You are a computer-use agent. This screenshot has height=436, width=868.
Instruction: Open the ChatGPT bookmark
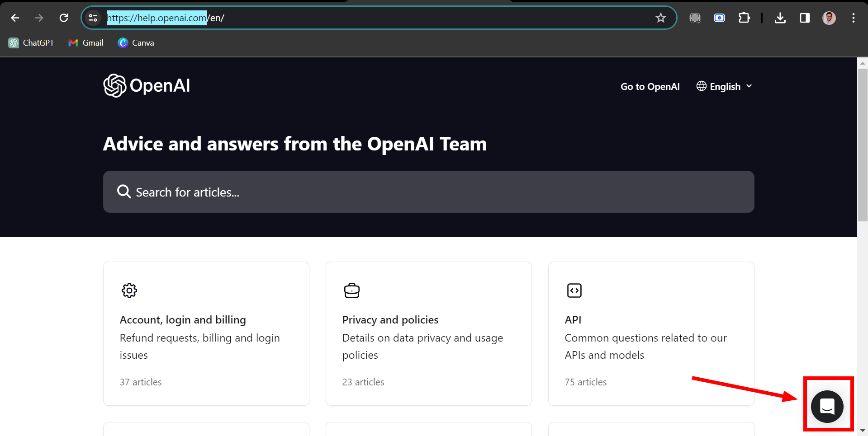point(31,43)
